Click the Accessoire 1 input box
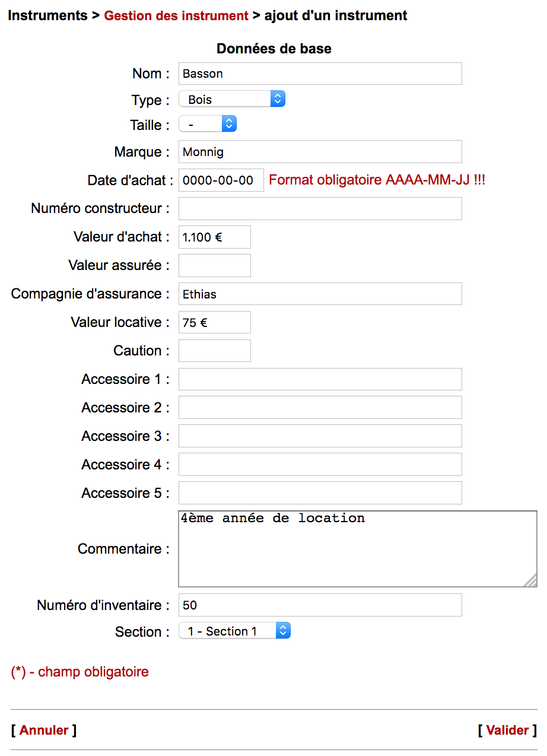547x756 pixels. click(320, 380)
